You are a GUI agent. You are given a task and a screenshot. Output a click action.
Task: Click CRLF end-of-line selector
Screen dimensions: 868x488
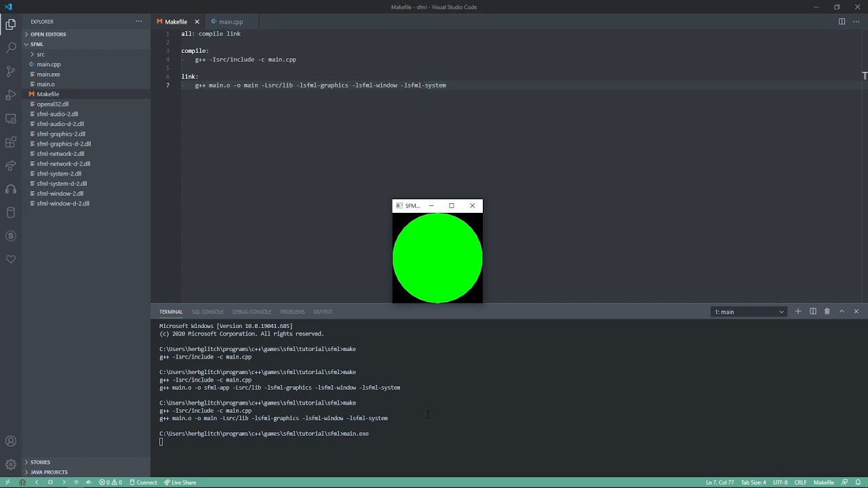tap(801, 483)
